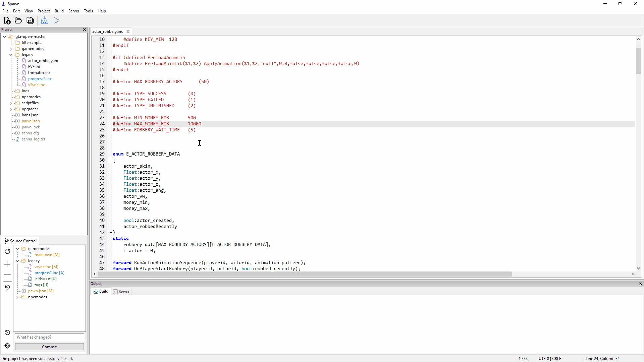
Task: Collapse legacy in Source Control tree
Action: (17, 261)
